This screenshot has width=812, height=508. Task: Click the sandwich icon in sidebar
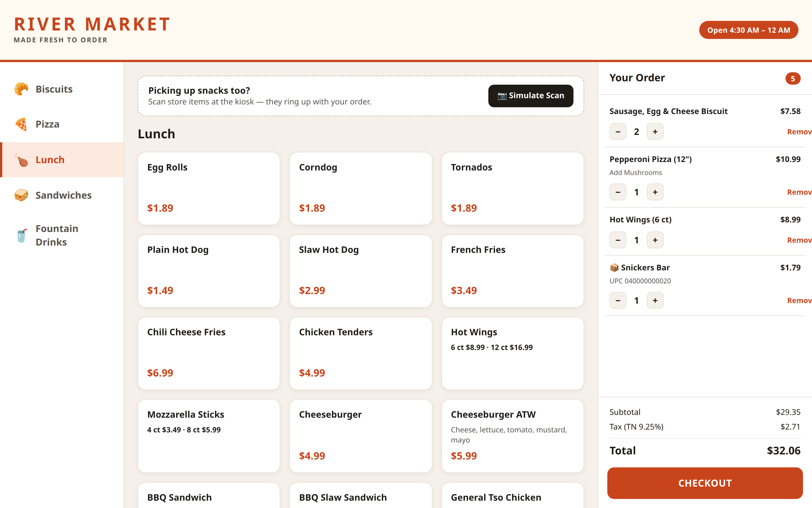click(21, 195)
